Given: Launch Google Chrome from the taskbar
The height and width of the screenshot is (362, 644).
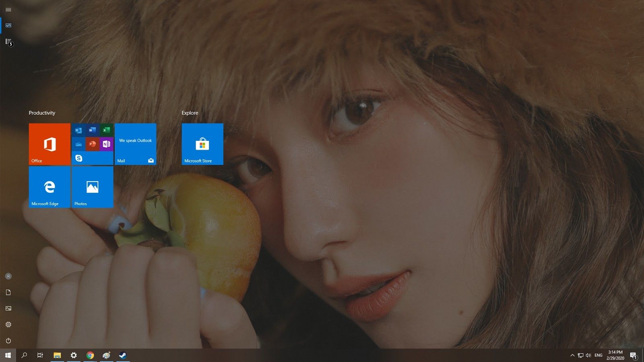Looking at the screenshot, I should point(90,355).
